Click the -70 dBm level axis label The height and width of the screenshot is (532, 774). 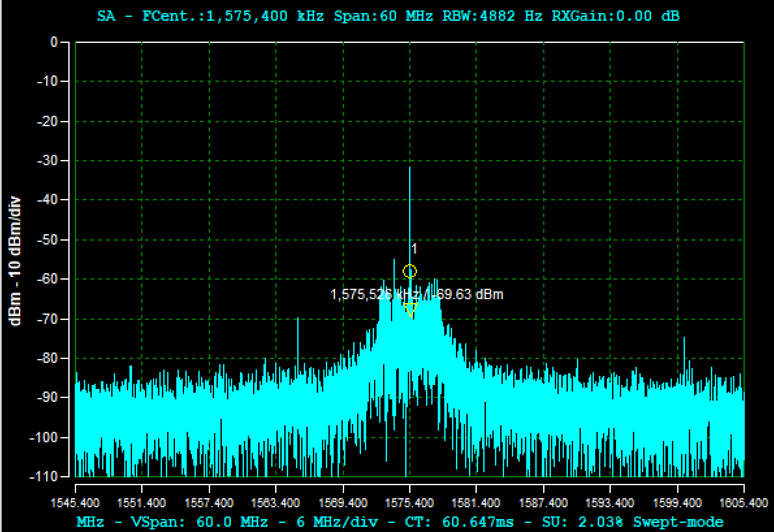(48, 319)
